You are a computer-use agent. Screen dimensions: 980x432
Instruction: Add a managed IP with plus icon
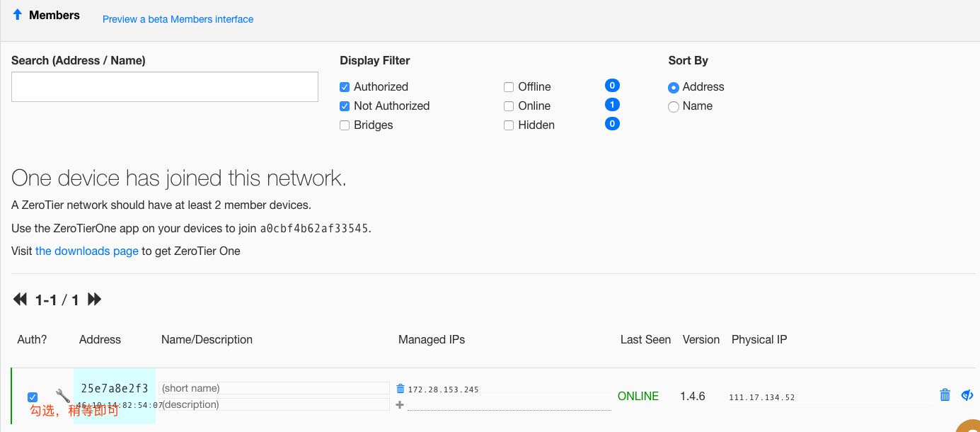coord(400,404)
